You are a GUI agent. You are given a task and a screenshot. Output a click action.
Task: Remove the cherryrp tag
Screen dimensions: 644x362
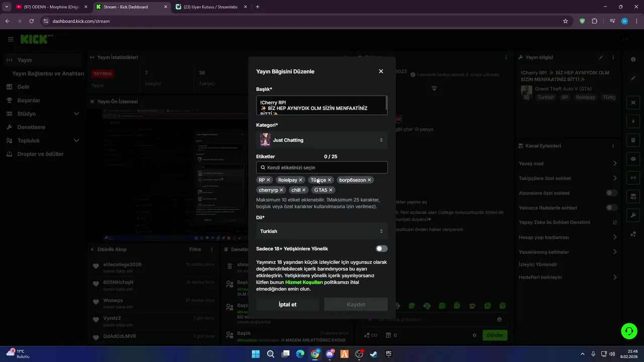[x=281, y=190]
